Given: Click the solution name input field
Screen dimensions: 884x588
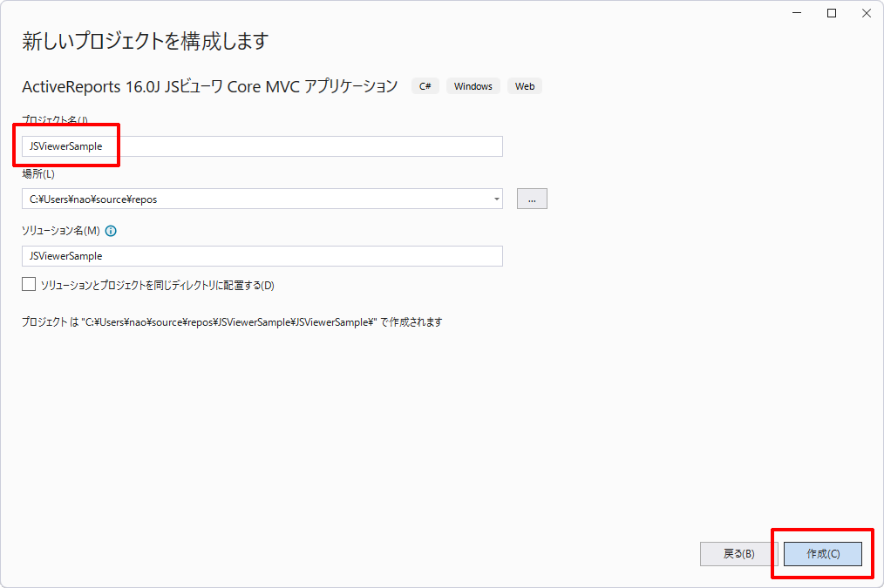Looking at the screenshot, I should click(x=262, y=256).
